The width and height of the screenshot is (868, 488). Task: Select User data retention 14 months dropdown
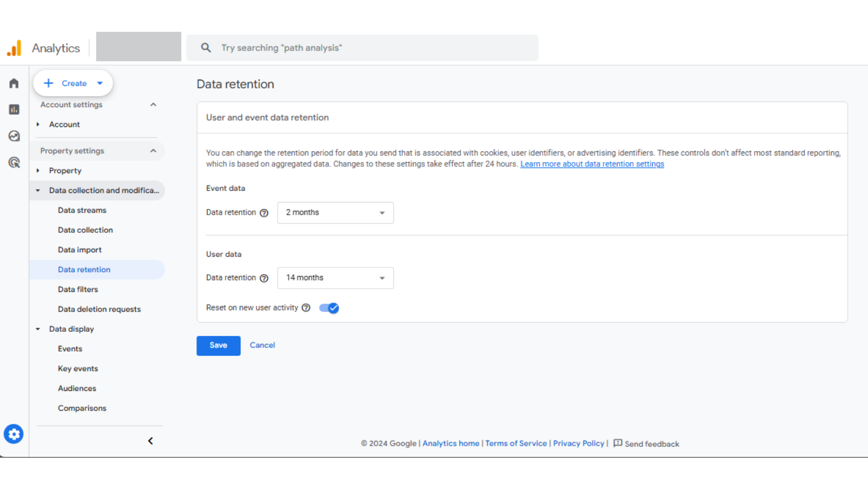click(335, 278)
